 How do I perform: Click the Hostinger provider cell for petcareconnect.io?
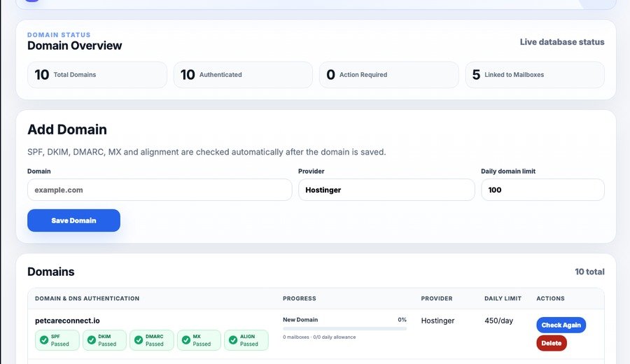tap(437, 321)
